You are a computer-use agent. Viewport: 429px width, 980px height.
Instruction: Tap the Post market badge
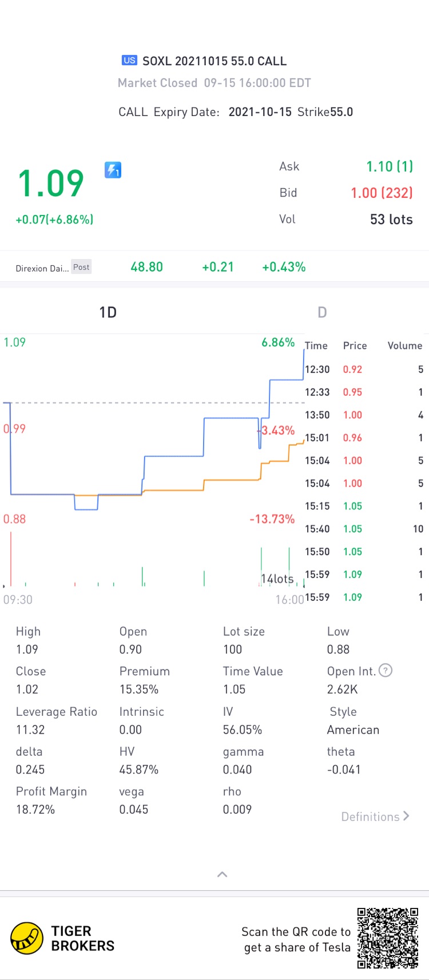click(x=81, y=267)
